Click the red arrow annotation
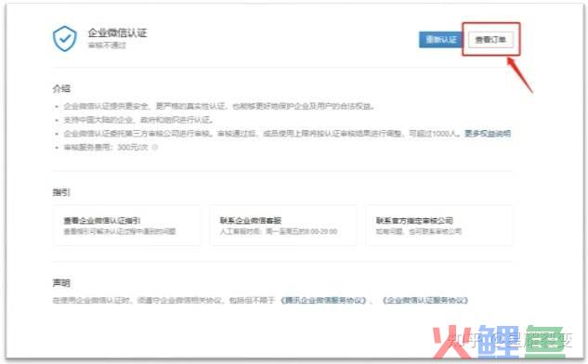This screenshot has height=364, width=588. pyautogui.click(x=520, y=74)
